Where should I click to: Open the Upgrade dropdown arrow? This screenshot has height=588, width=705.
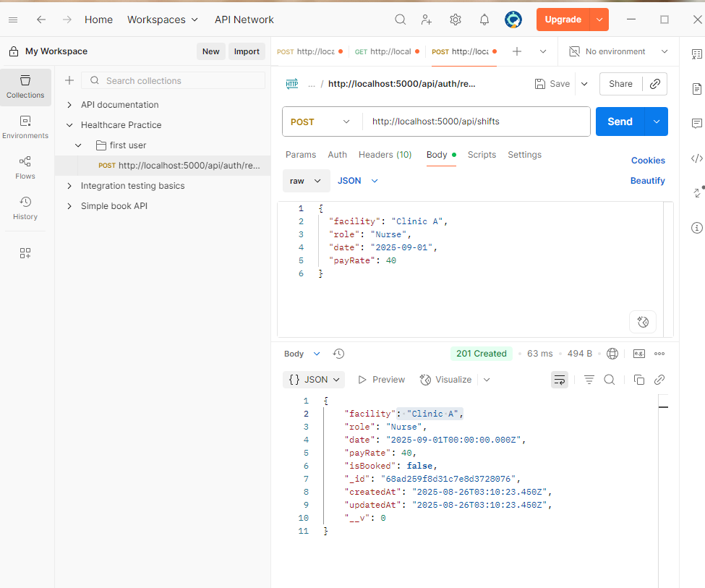click(x=599, y=20)
